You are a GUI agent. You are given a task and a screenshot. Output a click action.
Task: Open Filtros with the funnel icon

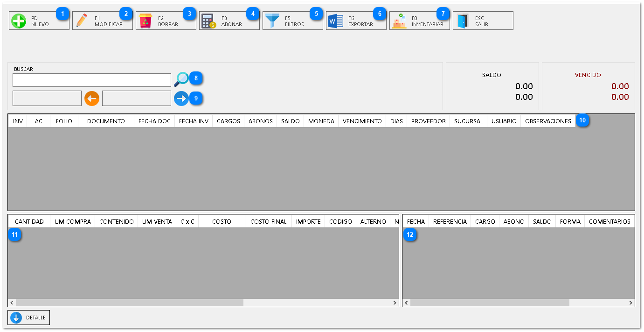coord(272,21)
